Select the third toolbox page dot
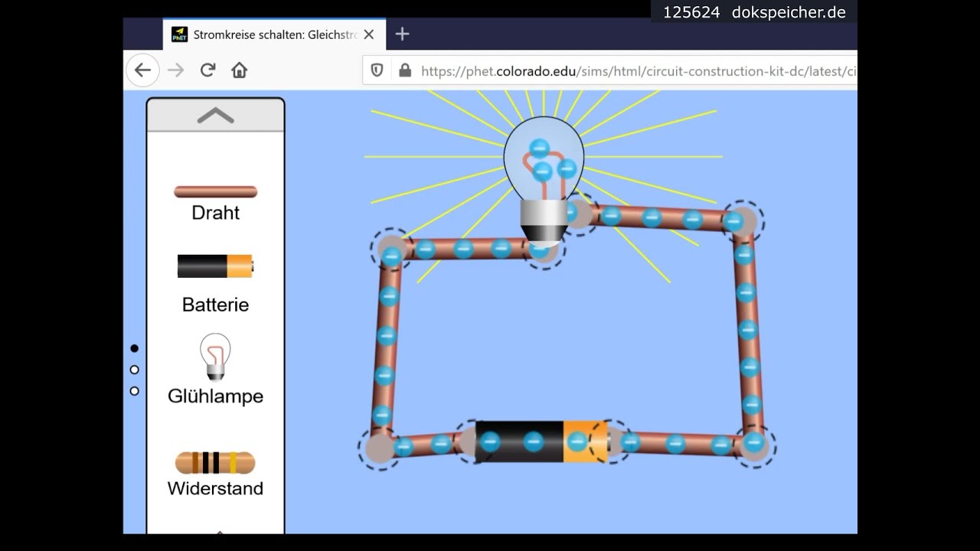This screenshot has width=980, height=551. [x=135, y=391]
